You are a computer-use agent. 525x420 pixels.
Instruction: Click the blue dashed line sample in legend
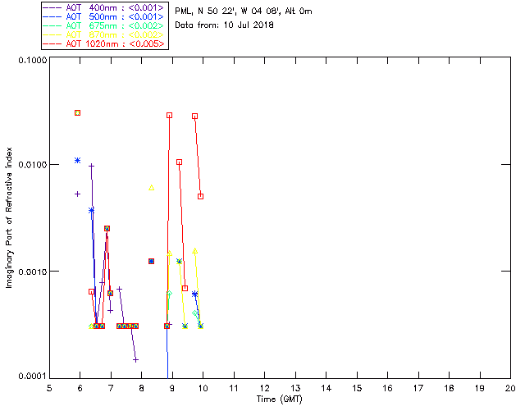click(52, 16)
